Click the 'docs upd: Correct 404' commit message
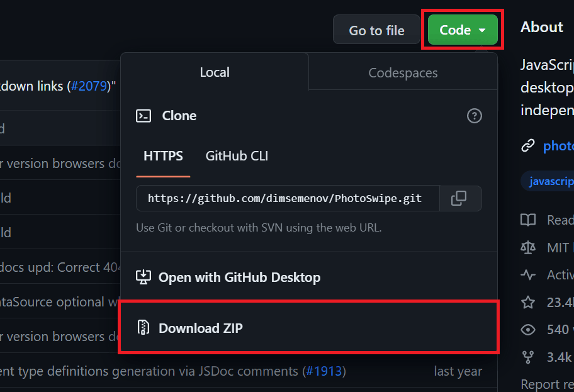Viewport: 574px width, 392px height. click(x=60, y=267)
